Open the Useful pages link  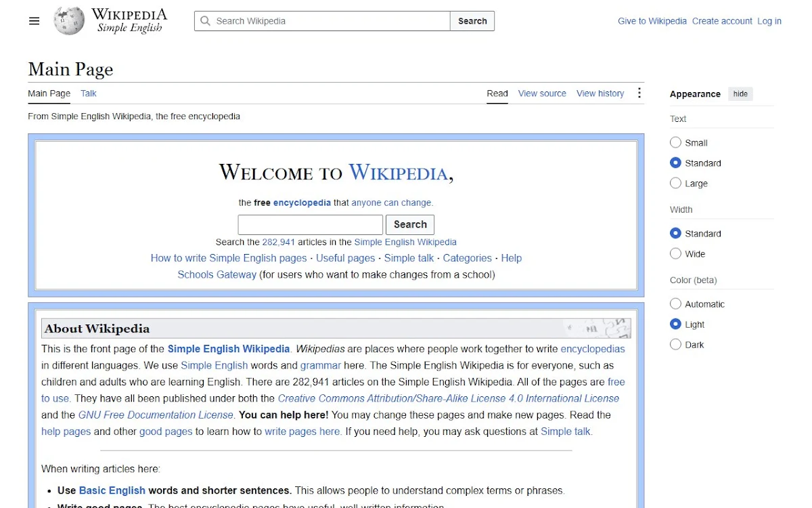[x=345, y=258]
